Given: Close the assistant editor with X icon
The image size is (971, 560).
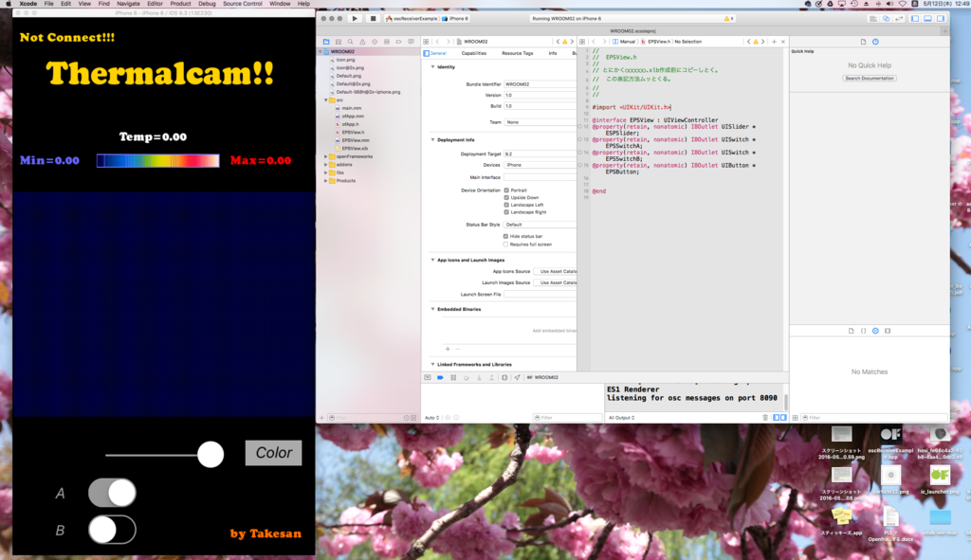Looking at the screenshot, I should [783, 42].
